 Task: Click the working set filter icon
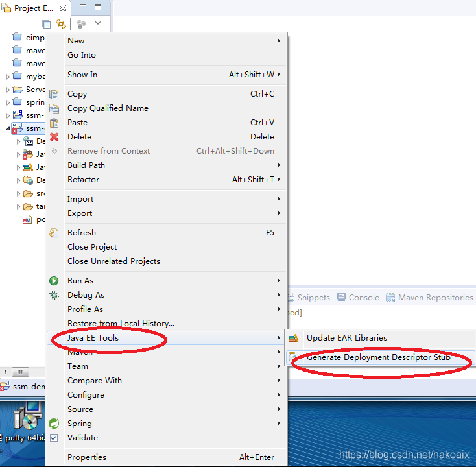coord(81,24)
